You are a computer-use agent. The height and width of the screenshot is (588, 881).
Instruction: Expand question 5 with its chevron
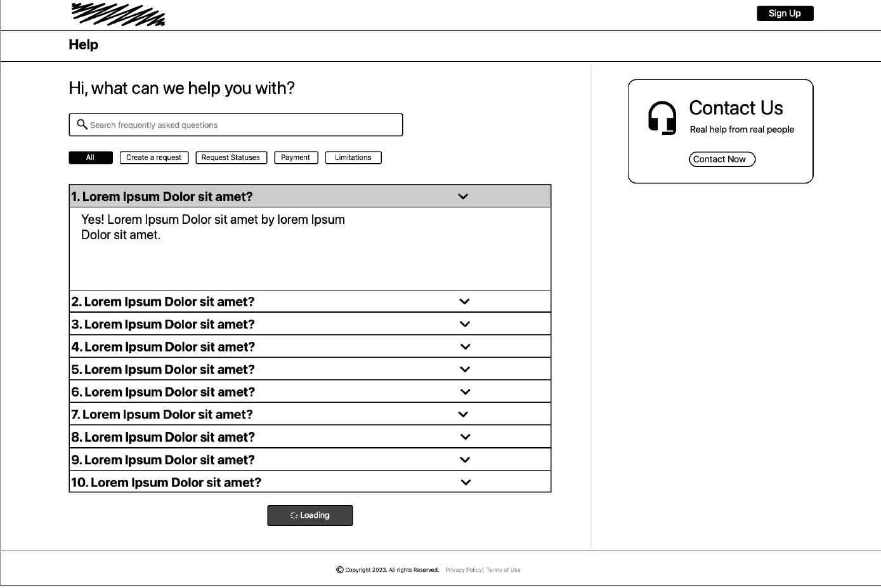[464, 369]
